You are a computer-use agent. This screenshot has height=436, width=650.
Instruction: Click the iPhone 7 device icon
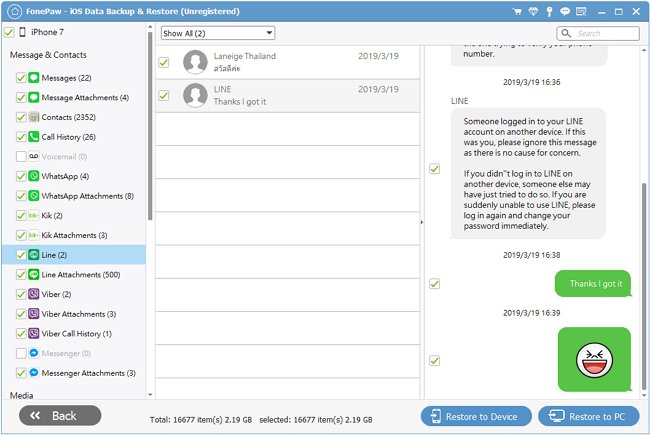pyautogui.click(x=23, y=32)
